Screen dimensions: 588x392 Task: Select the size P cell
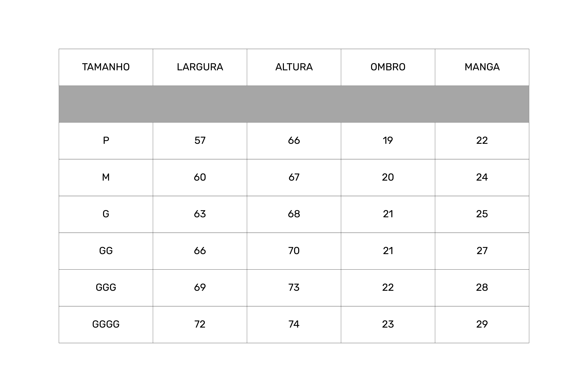tap(106, 141)
